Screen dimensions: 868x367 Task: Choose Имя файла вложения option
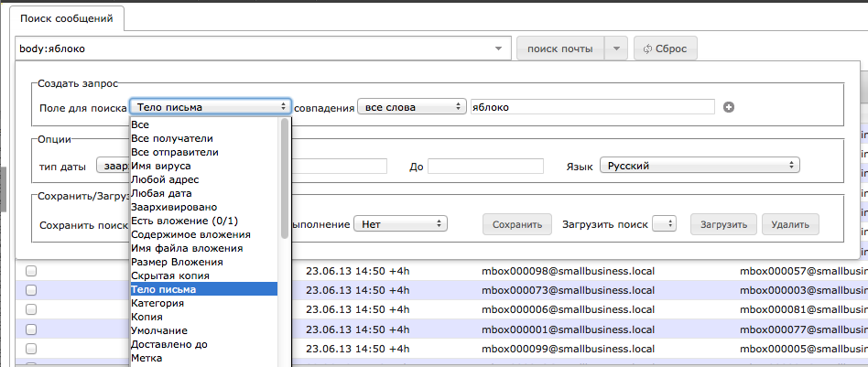(203, 249)
